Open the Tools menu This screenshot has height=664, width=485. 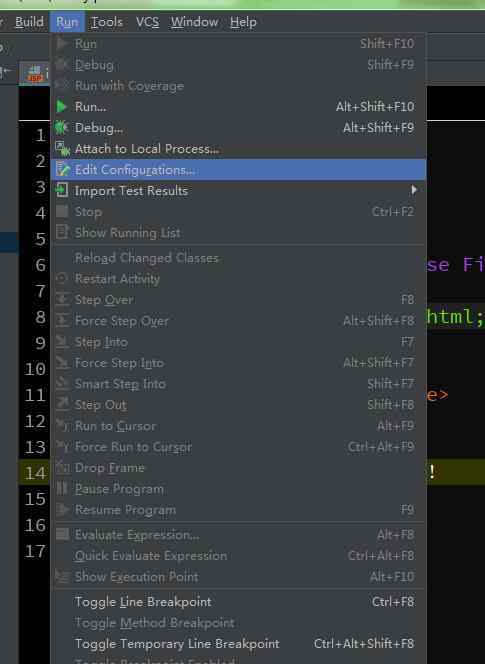(107, 22)
